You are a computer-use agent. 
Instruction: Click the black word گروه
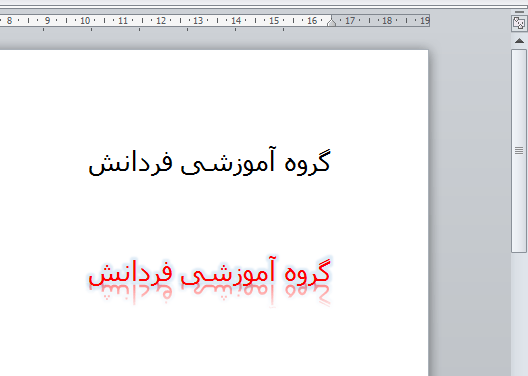click(307, 162)
